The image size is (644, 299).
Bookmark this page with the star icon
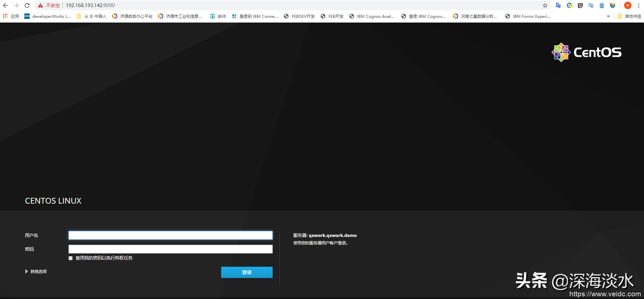(x=545, y=5)
